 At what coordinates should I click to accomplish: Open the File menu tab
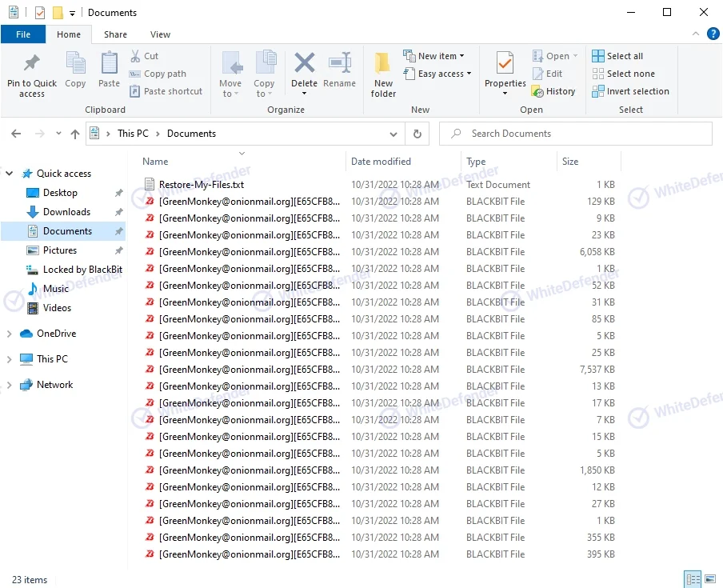click(x=23, y=34)
